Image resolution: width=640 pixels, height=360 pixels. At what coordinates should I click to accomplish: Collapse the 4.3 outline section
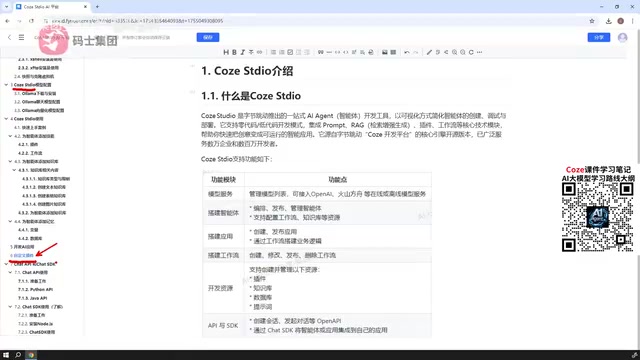click(10, 162)
